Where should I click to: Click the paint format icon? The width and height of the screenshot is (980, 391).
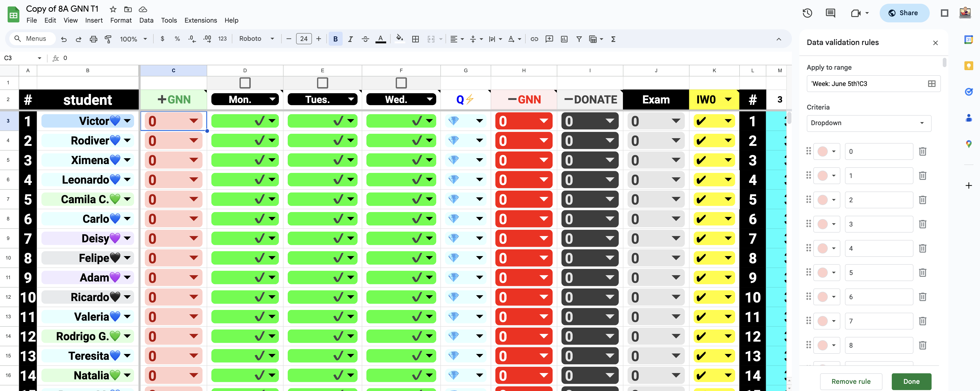(108, 39)
